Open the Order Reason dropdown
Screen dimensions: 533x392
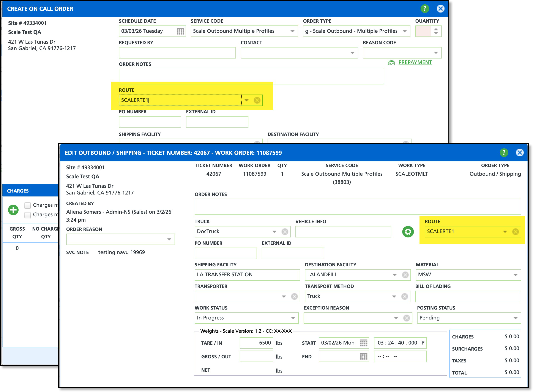[169, 239]
